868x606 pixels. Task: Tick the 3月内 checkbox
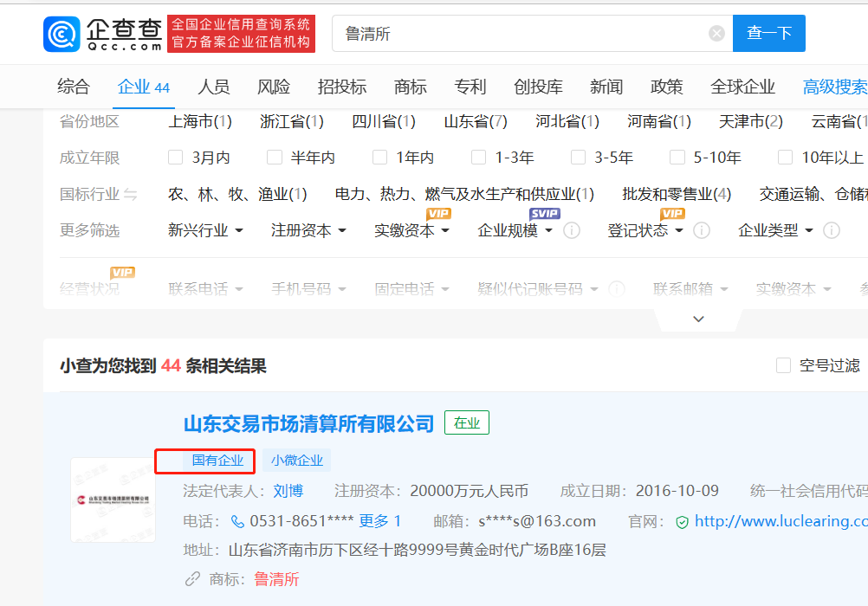coord(176,158)
